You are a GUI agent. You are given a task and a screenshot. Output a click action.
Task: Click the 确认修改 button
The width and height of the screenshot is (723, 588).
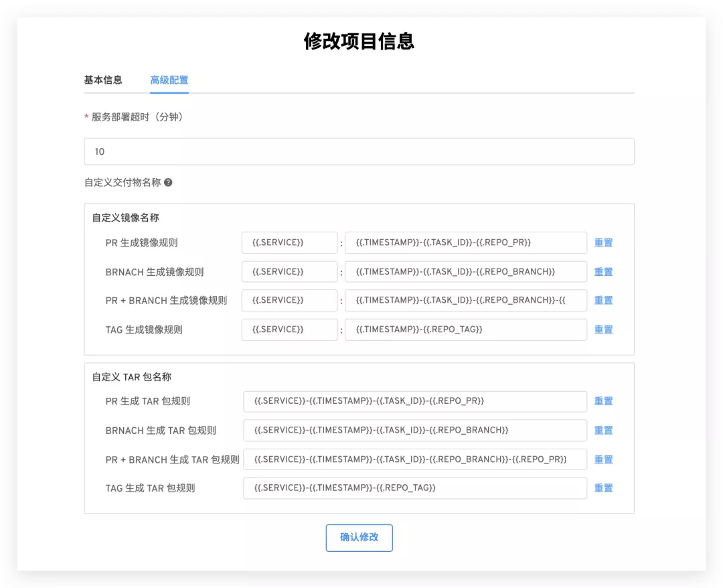[359, 538]
